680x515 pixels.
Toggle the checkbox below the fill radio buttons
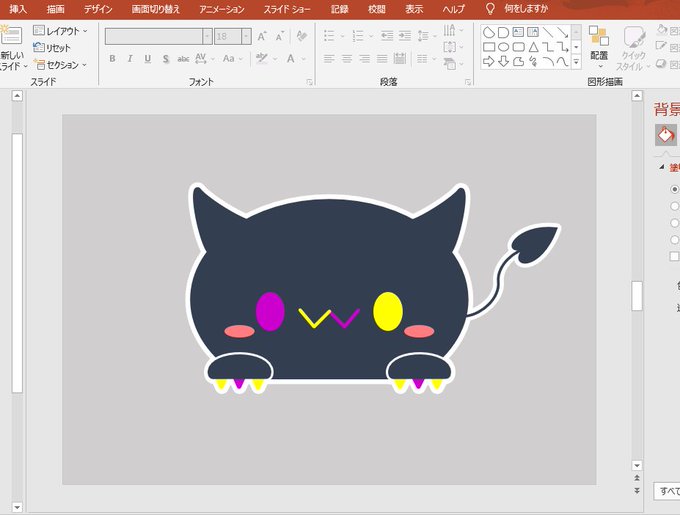point(674,256)
